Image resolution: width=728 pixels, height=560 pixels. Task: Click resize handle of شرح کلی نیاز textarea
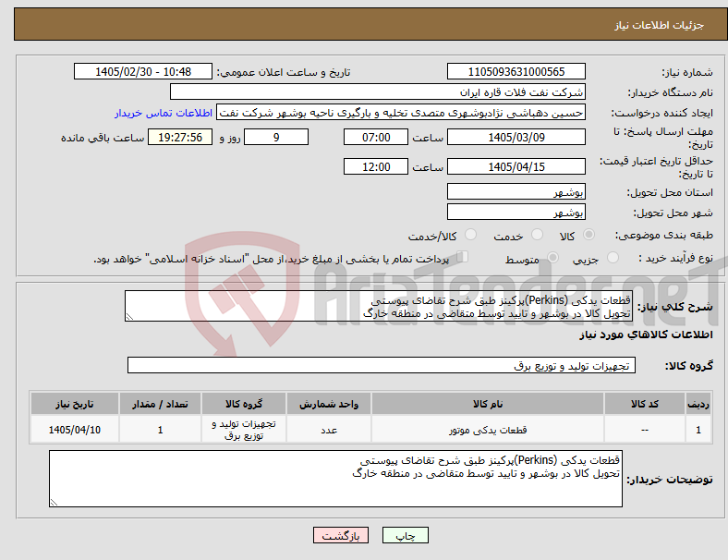click(129, 317)
